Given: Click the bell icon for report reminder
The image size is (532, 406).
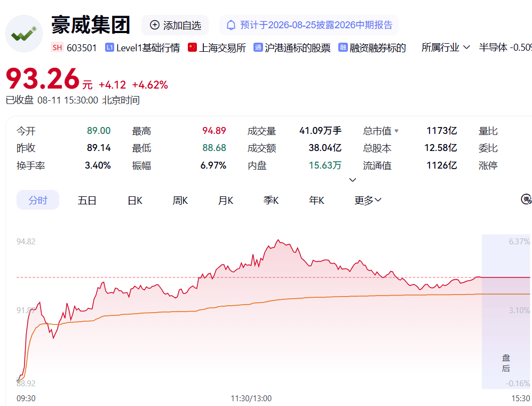Looking at the screenshot, I should (231, 25).
